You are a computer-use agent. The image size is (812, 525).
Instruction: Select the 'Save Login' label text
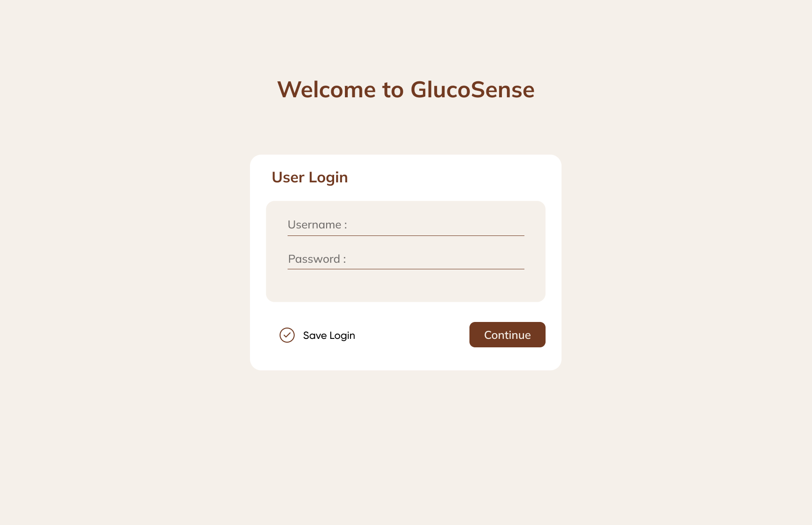[x=329, y=336]
